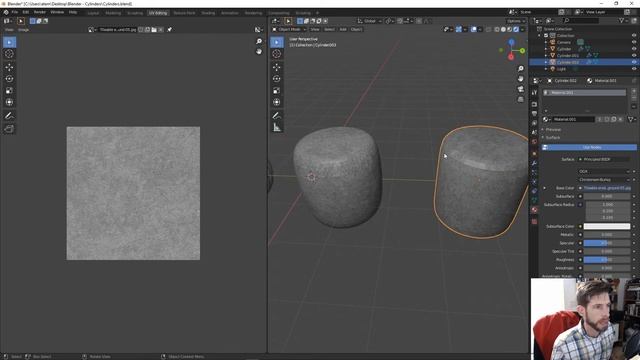Image resolution: width=640 pixels, height=360 pixels.
Task: Expand the Base Color texture settings
Action: [x=544, y=188]
